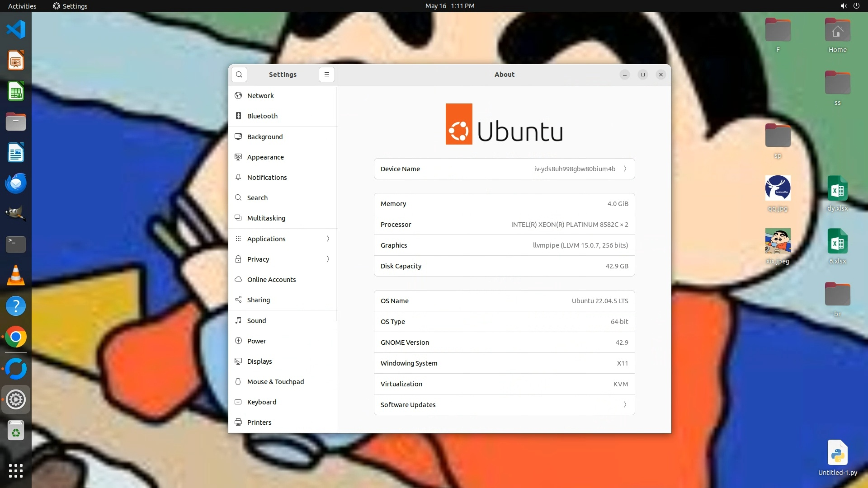Select Background in the sidebar

coord(264,137)
